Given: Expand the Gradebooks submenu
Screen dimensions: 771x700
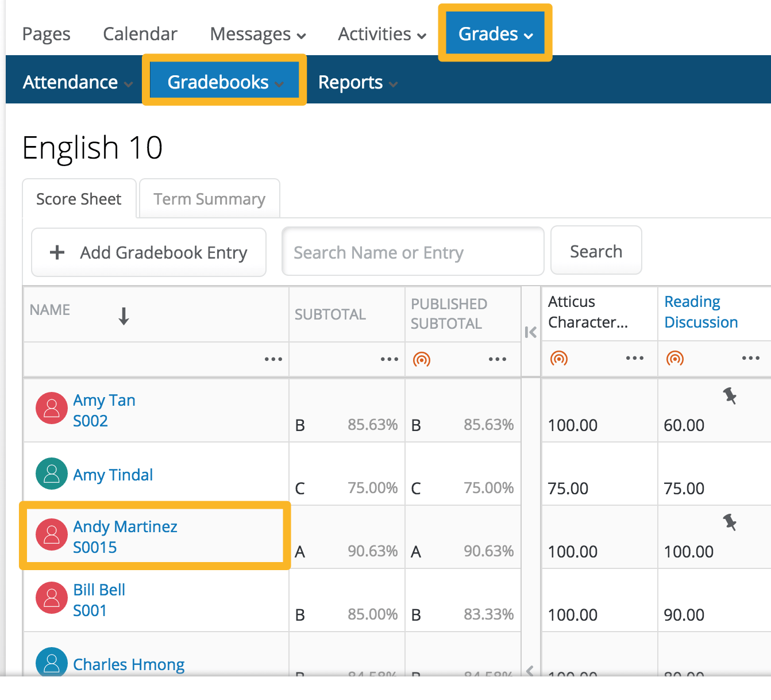Looking at the screenshot, I should click(225, 82).
